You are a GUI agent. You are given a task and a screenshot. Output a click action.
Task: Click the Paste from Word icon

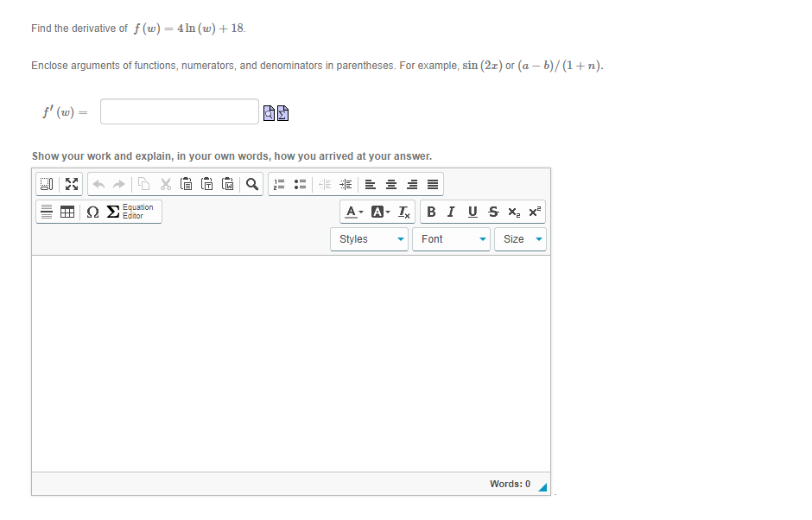point(226,184)
